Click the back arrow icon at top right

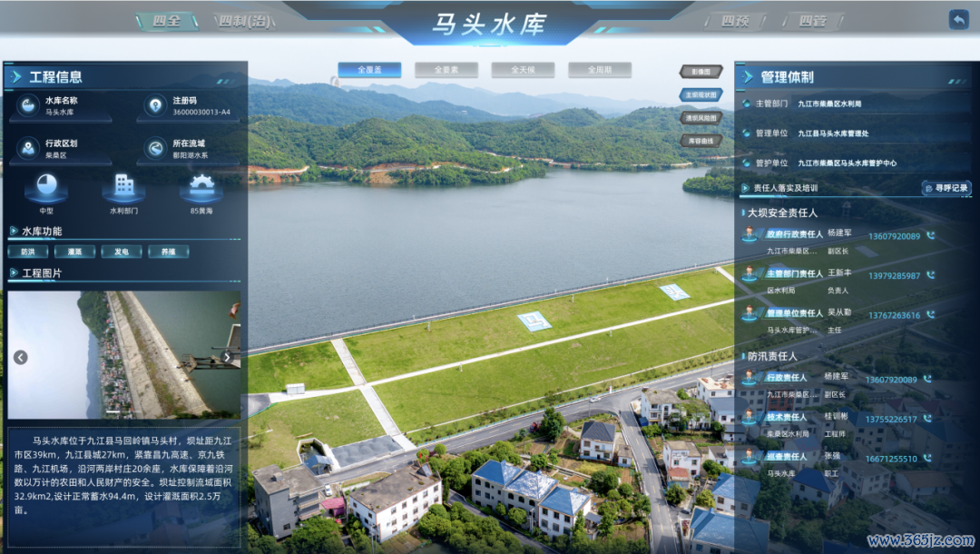coord(958,19)
